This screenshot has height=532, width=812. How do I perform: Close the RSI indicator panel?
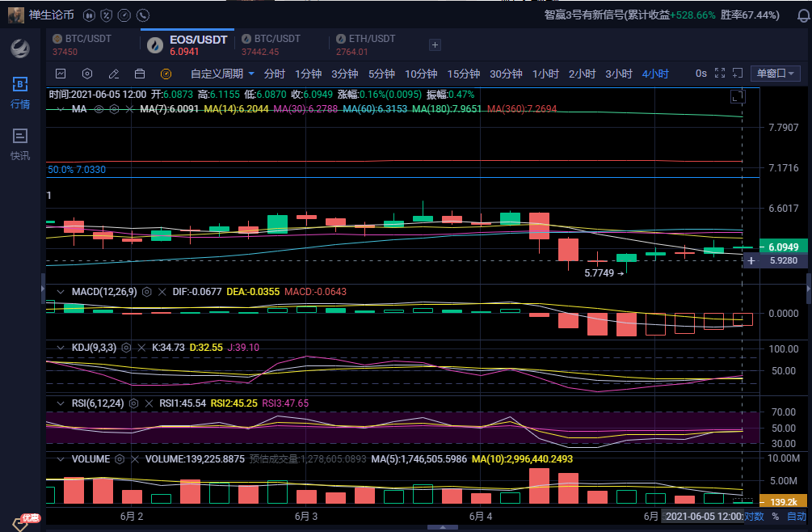149,403
